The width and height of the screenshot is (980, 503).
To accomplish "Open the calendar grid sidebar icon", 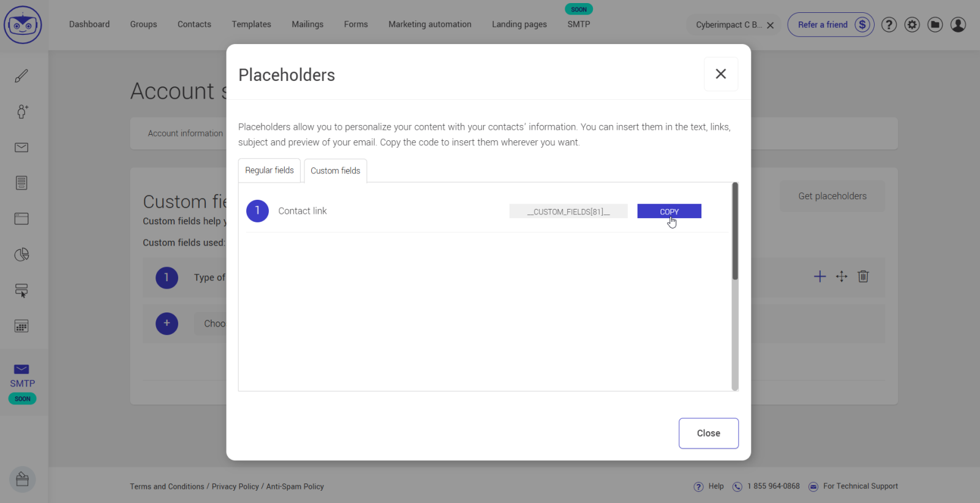I will [21, 326].
